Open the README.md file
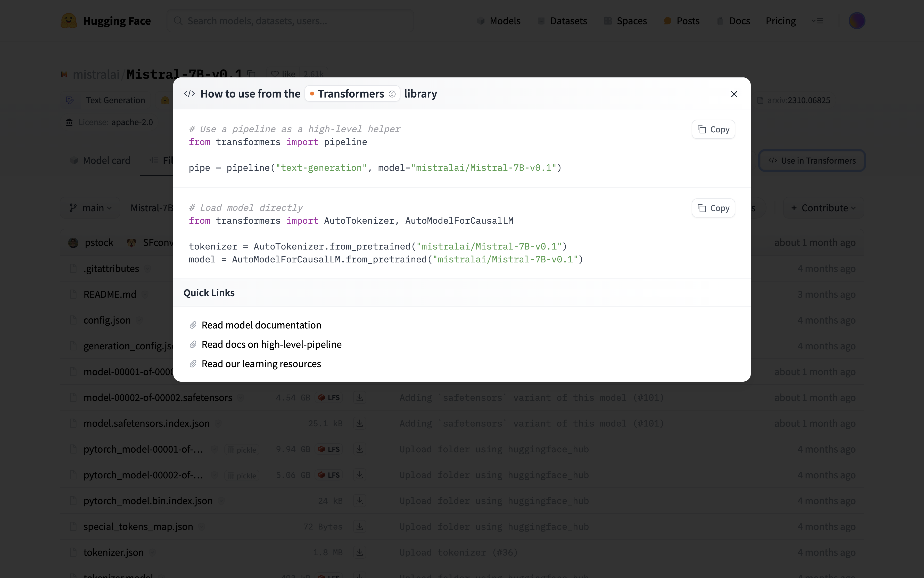924x578 pixels. [x=110, y=294]
